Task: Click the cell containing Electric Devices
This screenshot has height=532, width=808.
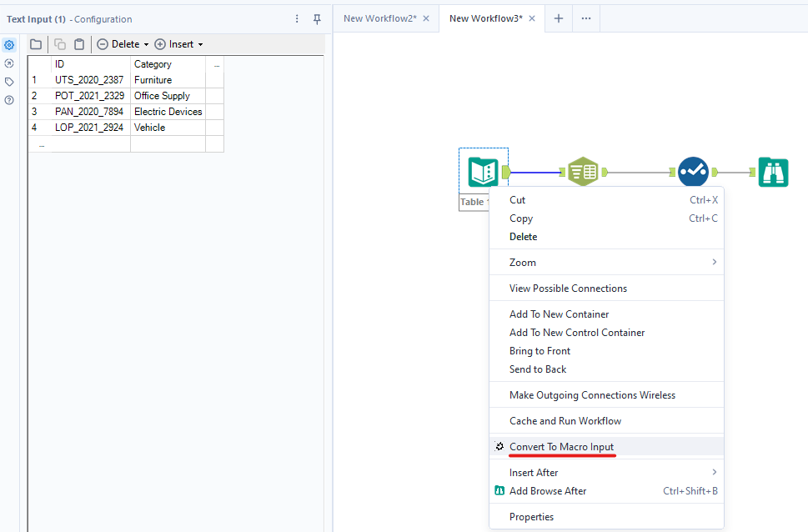Action: (168, 112)
